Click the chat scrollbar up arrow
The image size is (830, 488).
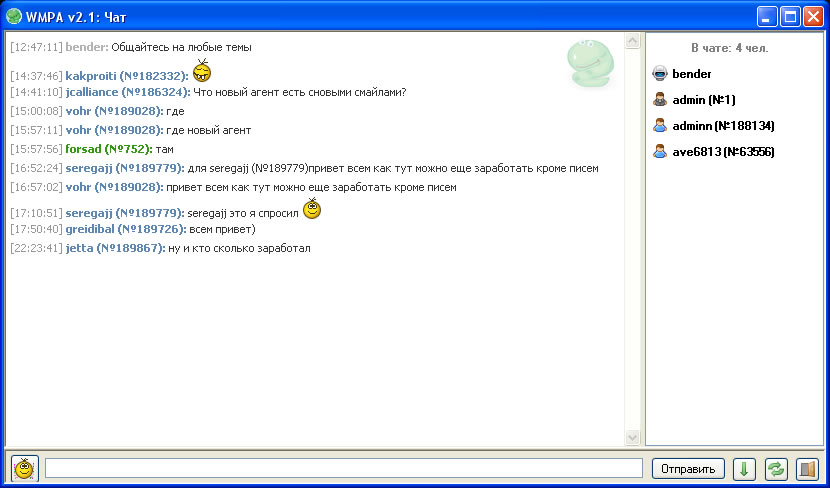633,41
